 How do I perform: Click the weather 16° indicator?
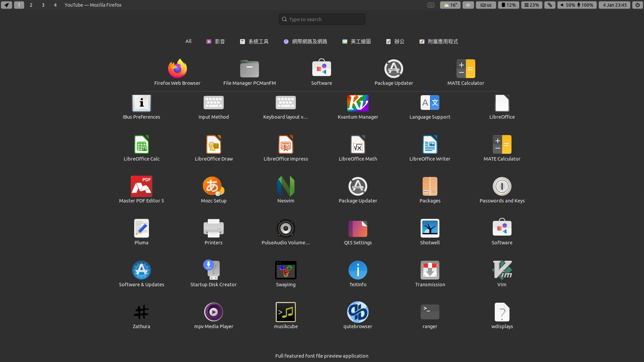[450, 5]
